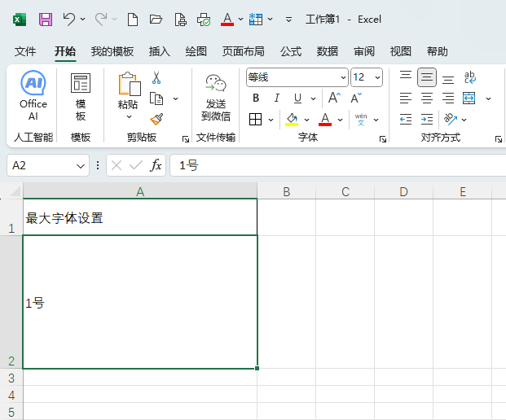
Task: Click the Open folder icon
Action: pos(156,20)
